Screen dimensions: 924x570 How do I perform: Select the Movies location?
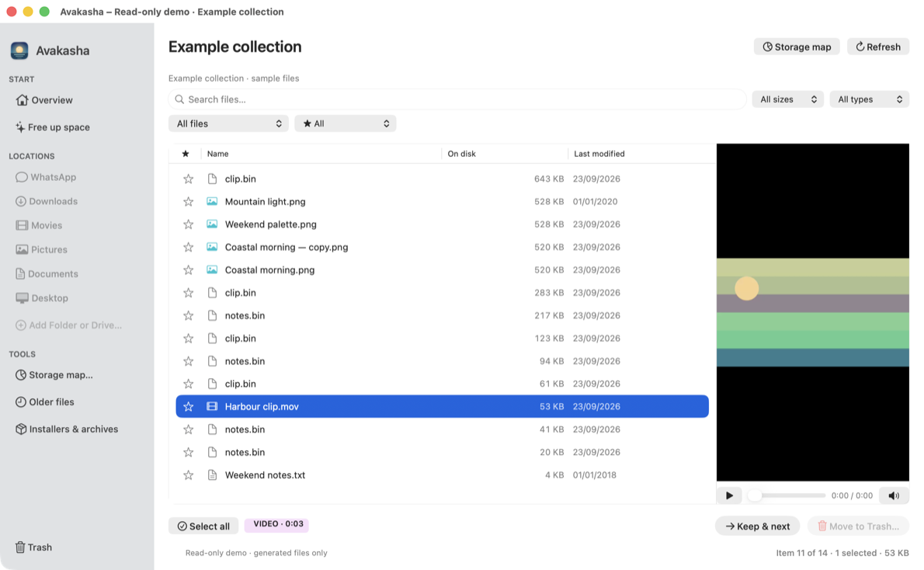39,225
